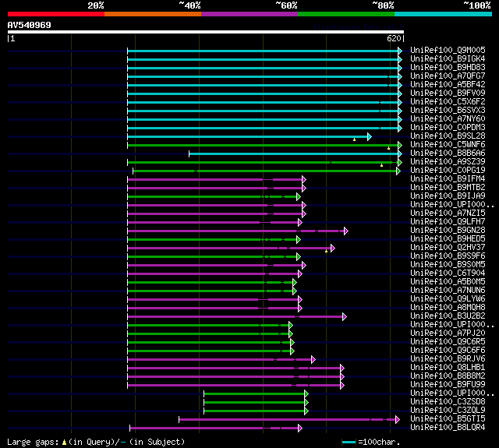Open hit UniRef100_A7QFG7
499x448 pixels.
pyautogui.click(x=448, y=76)
